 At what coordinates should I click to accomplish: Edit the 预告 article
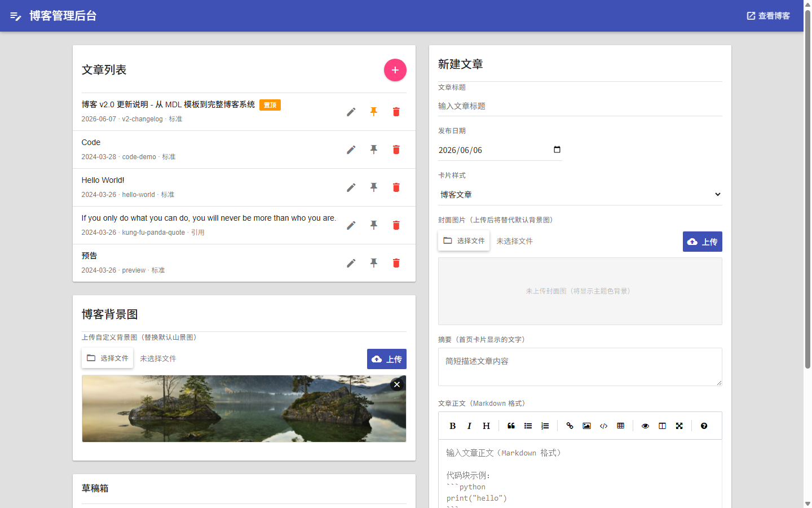tap(351, 263)
